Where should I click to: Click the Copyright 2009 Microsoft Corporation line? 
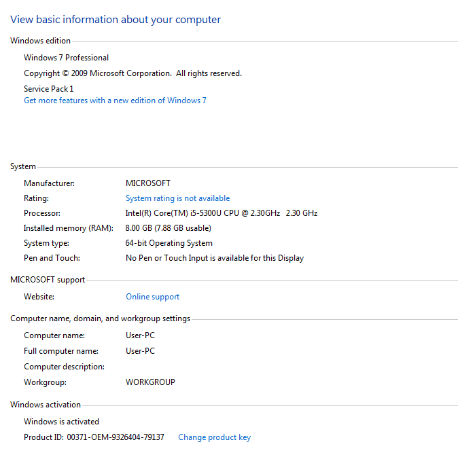tap(133, 73)
